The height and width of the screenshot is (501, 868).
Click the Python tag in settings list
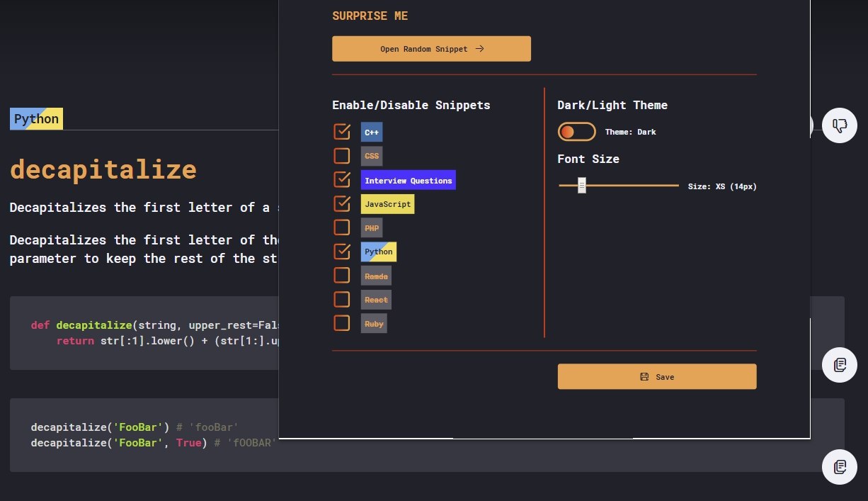click(x=379, y=252)
